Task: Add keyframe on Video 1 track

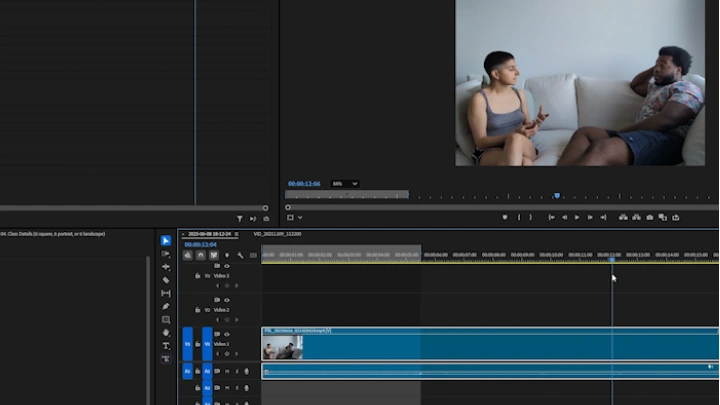Action: (x=227, y=354)
